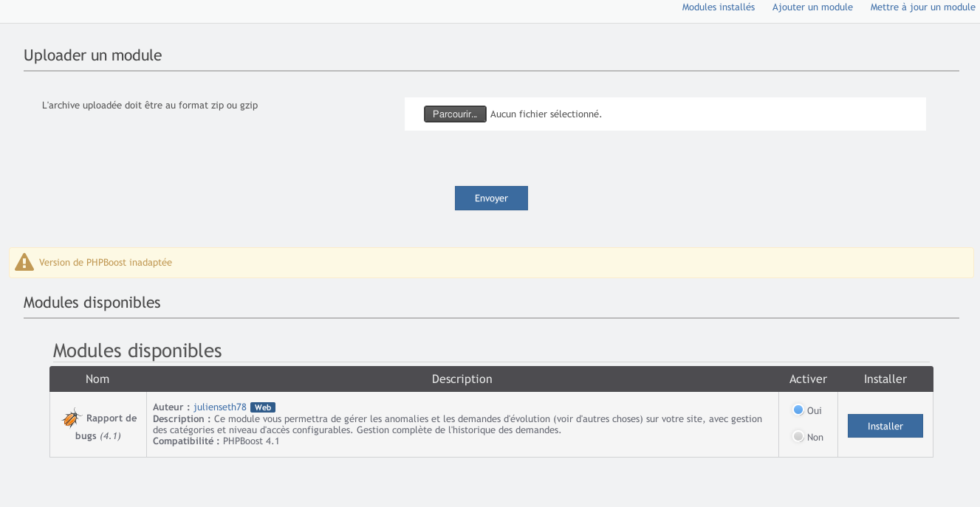Click the 'Version de PHPBoost inadaptée' warning message

(106, 263)
